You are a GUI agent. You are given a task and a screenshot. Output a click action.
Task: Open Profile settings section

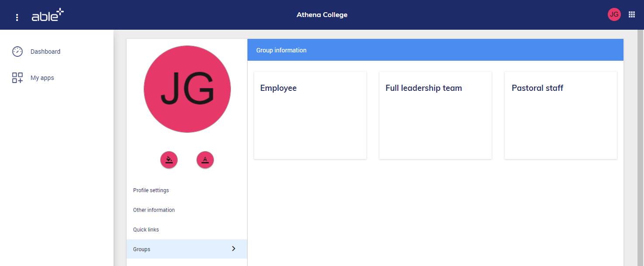[x=151, y=190]
